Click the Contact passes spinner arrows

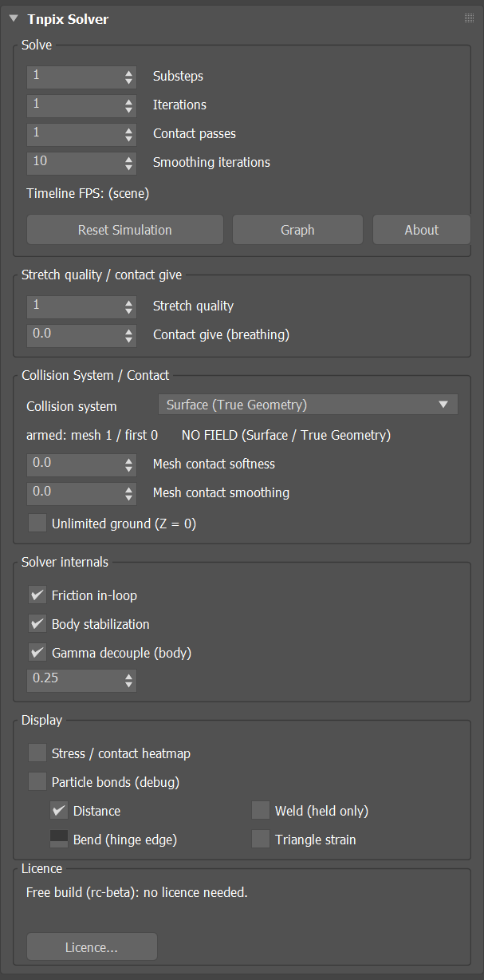[x=129, y=134]
